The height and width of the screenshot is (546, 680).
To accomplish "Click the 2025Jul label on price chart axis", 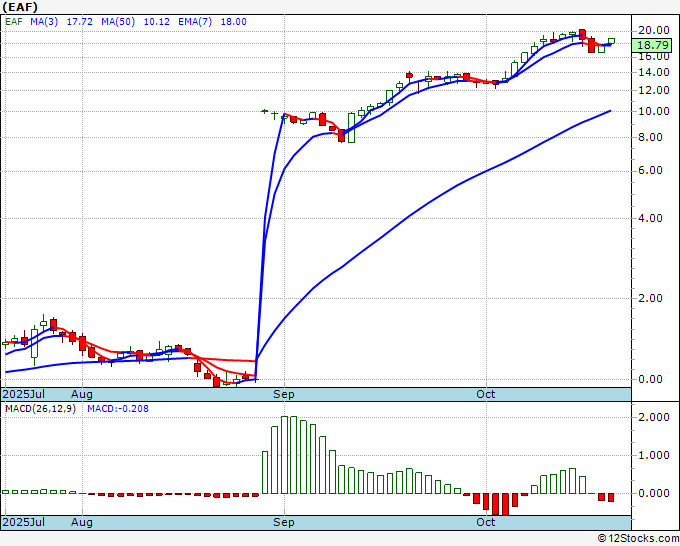I will [x=23, y=394].
